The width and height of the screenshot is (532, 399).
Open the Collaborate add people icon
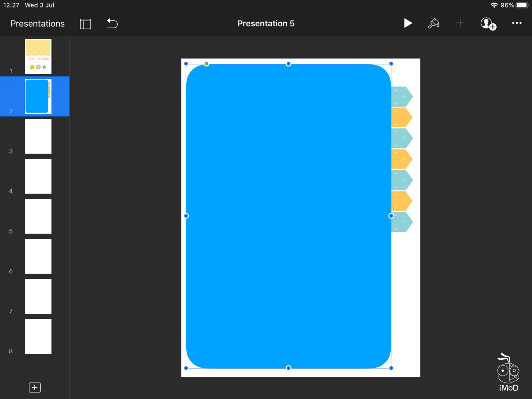488,24
